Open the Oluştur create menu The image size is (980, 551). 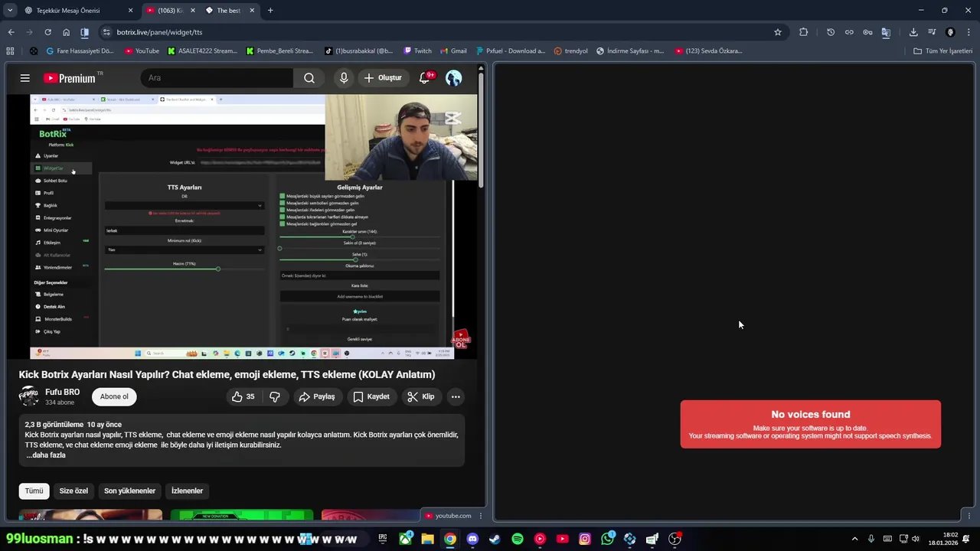click(x=383, y=78)
